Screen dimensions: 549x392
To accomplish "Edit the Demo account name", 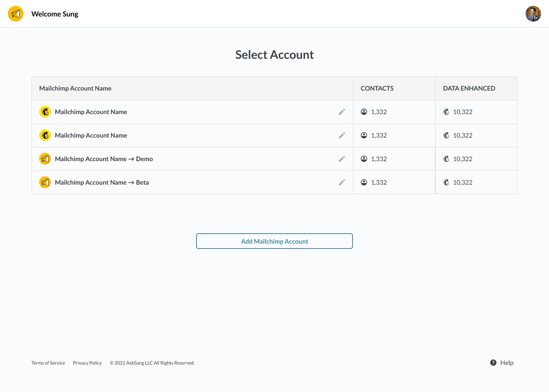I will click(342, 159).
